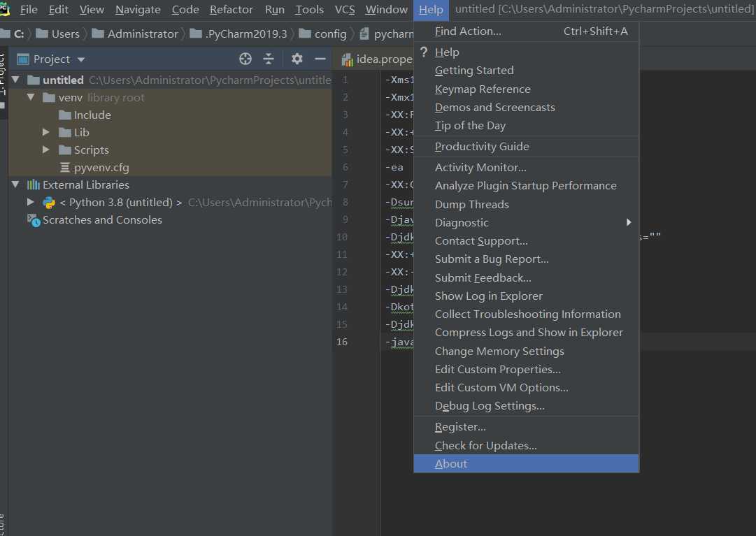Expand the Python 3.8 (untitled) node
This screenshot has height=536, width=756.
click(x=31, y=202)
